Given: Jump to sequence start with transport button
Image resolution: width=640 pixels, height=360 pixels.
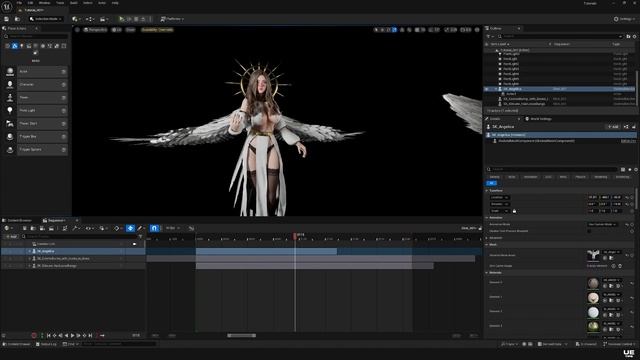Looking at the screenshot, I should point(49,336).
